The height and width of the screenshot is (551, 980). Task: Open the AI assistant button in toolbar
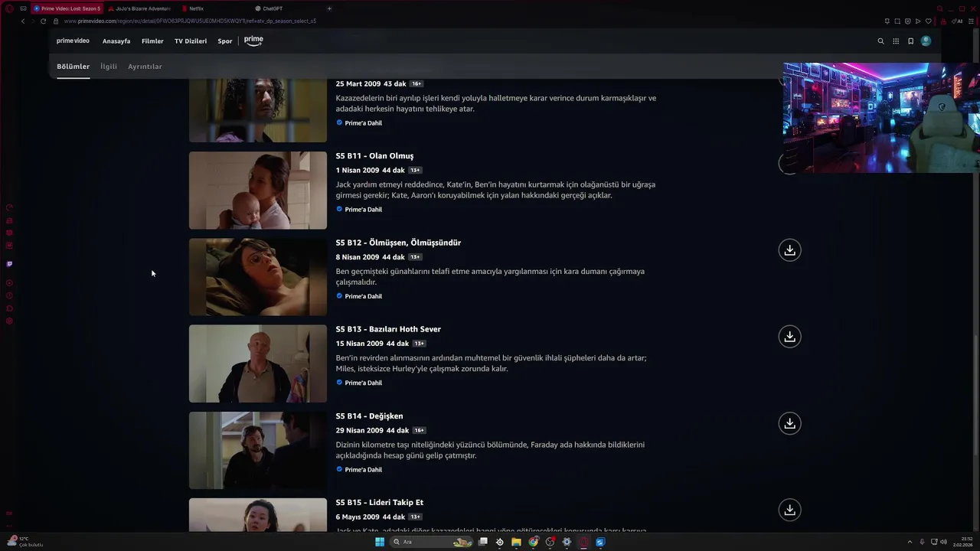pyautogui.click(x=957, y=21)
